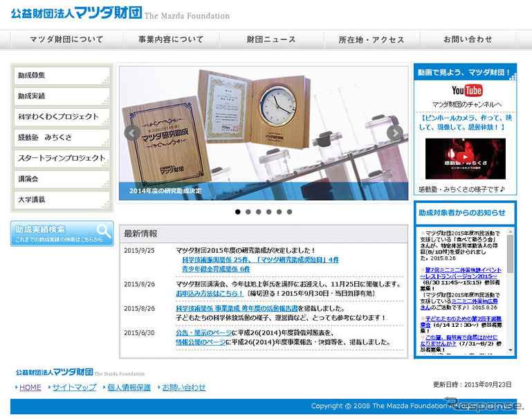Open 所在地・アクセス menu

click(372, 39)
